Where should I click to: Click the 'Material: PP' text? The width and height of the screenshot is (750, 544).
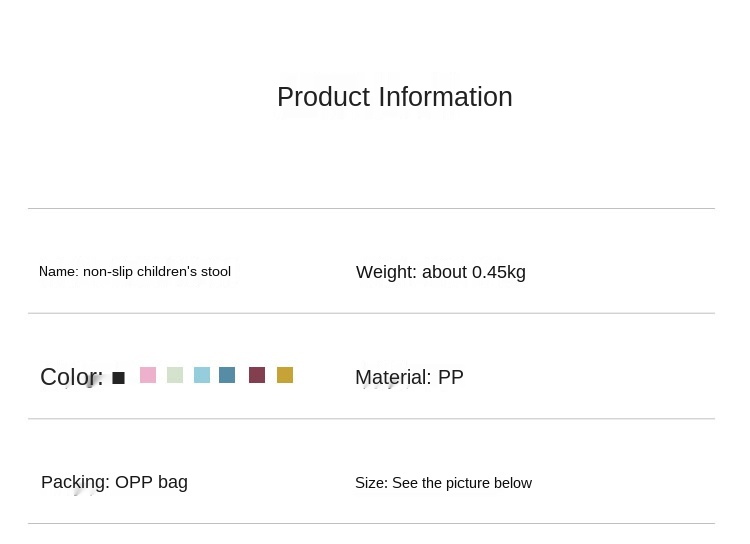(409, 377)
